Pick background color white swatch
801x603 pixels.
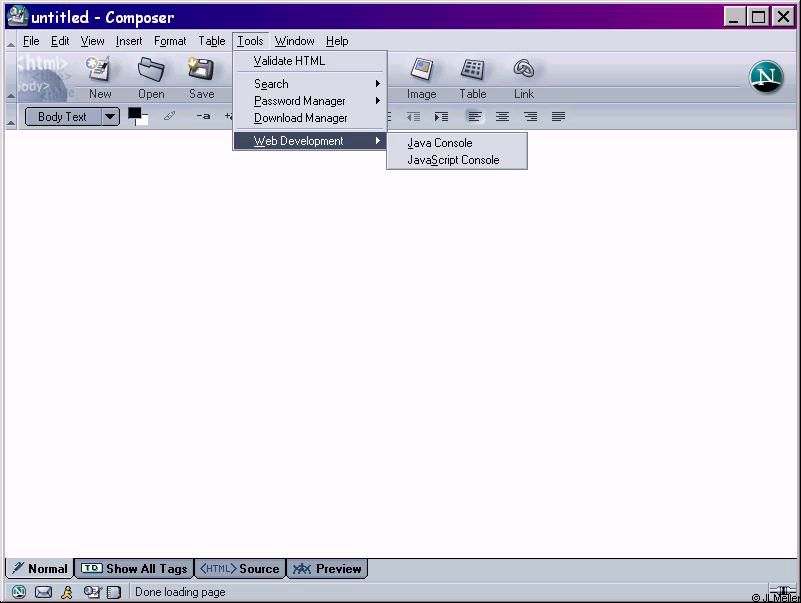[143, 121]
